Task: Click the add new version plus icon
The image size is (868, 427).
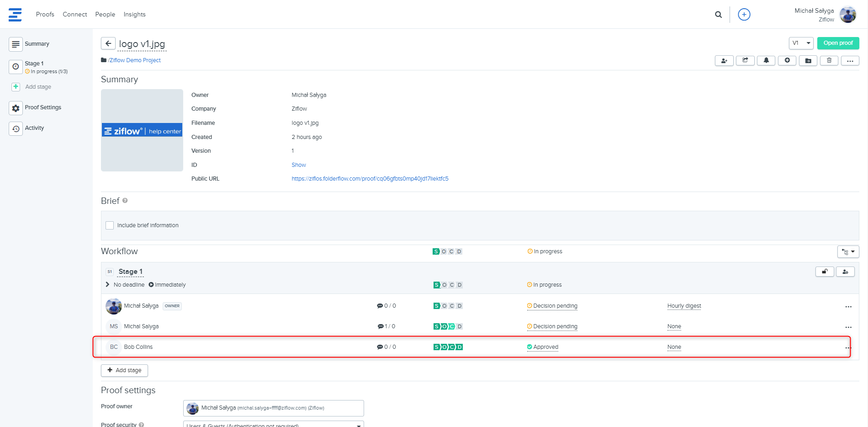Action: pos(787,60)
